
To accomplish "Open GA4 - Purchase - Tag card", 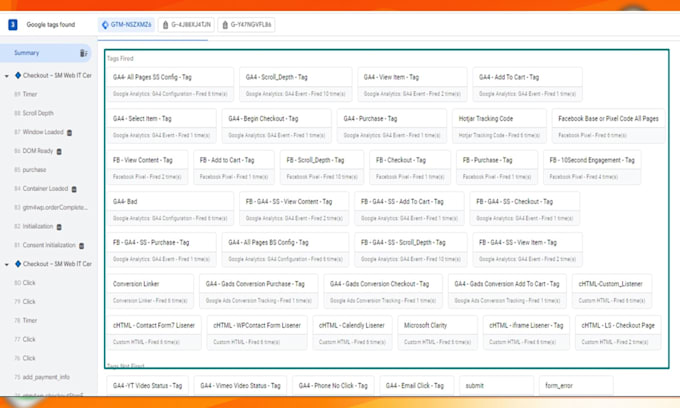I will tap(392, 126).
